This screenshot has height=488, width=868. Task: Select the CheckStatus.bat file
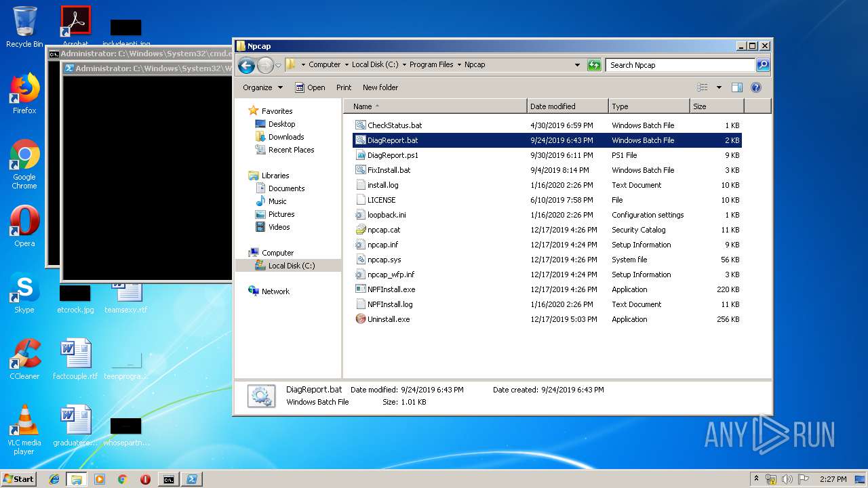(x=389, y=125)
